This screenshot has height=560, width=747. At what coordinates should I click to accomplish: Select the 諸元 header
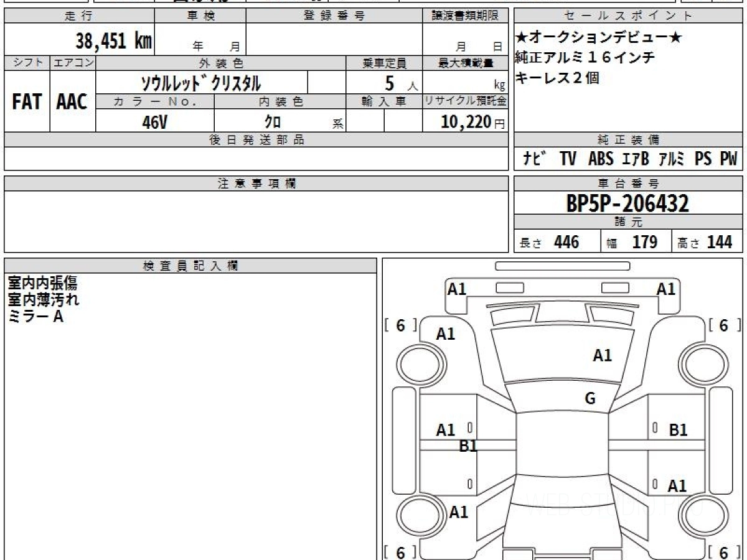point(628,222)
